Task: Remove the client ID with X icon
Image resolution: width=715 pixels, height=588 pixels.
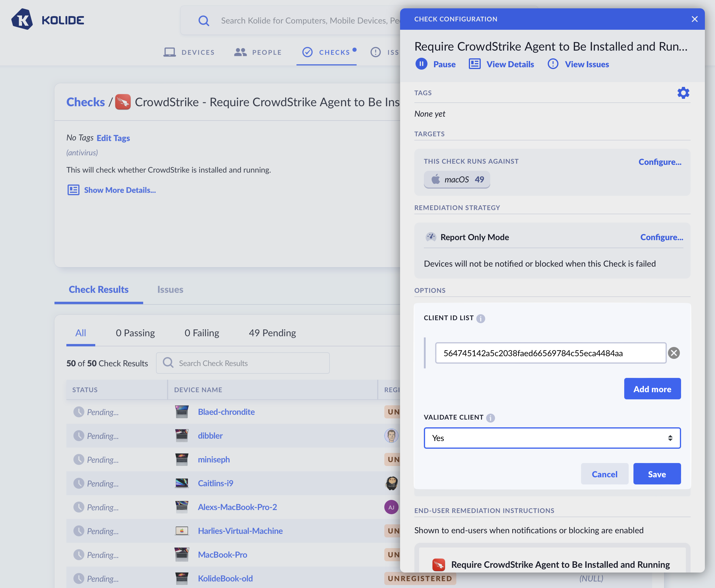Action: tap(674, 353)
